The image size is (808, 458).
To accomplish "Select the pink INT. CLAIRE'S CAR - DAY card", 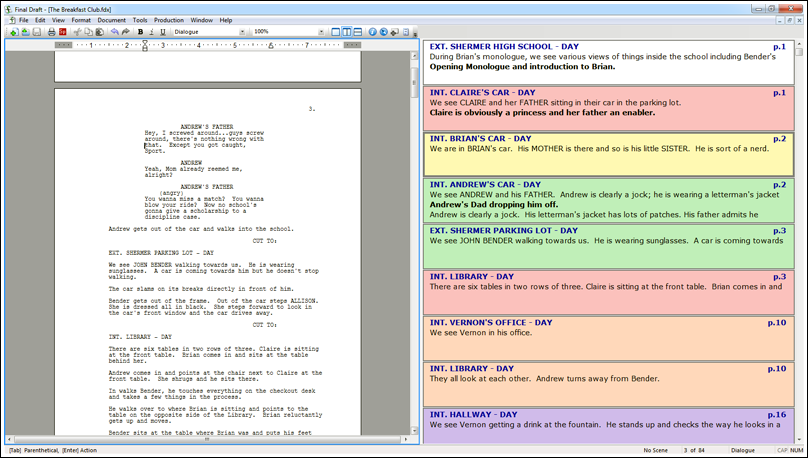I will click(609, 108).
